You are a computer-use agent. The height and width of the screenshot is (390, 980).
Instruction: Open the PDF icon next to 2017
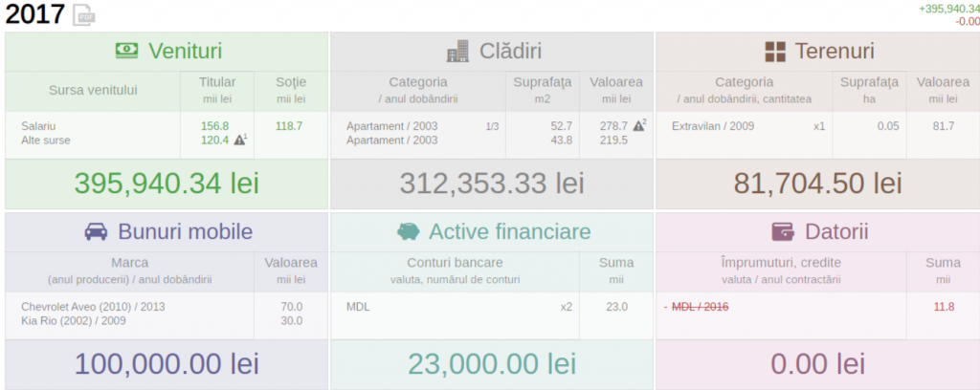[83, 14]
